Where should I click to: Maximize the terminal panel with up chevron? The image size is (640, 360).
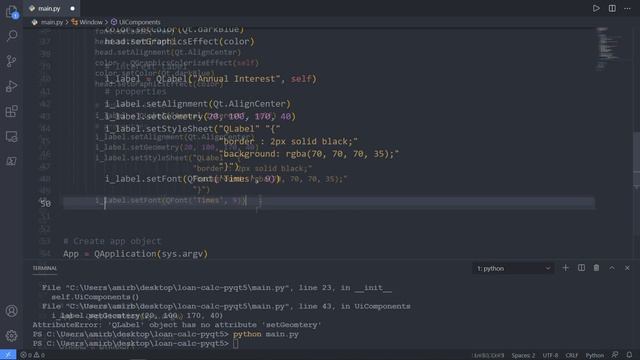point(612,268)
